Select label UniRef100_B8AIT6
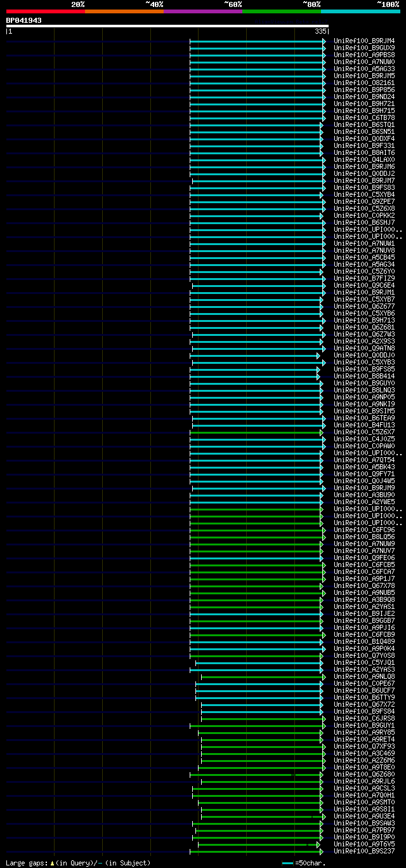This screenshot has height=868, width=406. point(364,153)
